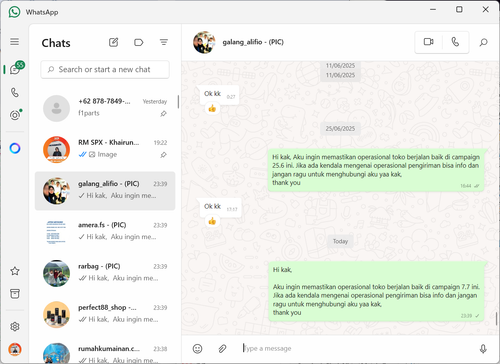Click the Chats heading
The image size is (500, 364).
pyautogui.click(x=56, y=43)
